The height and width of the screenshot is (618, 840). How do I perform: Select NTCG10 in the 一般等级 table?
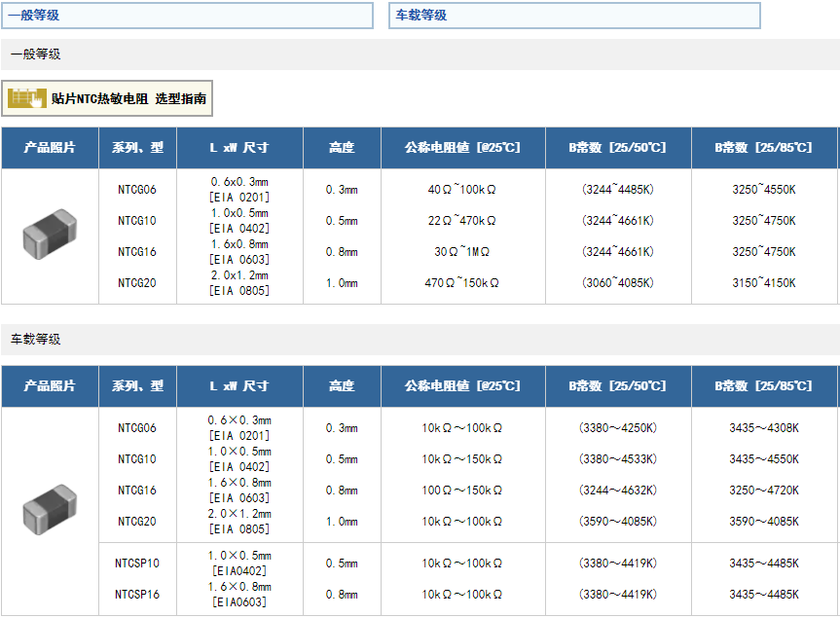click(137, 221)
